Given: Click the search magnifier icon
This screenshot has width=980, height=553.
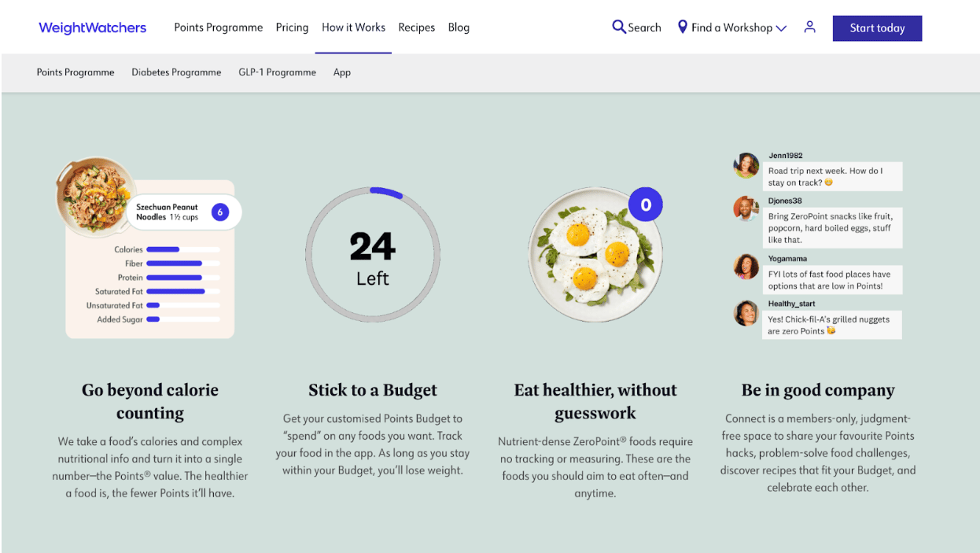Looking at the screenshot, I should 619,27.
